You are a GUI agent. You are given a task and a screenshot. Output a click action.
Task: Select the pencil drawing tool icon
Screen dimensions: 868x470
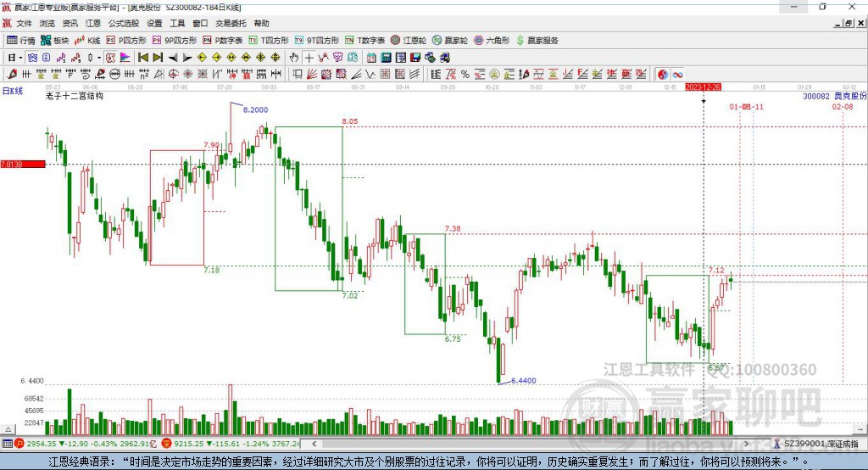click(x=12, y=75)
